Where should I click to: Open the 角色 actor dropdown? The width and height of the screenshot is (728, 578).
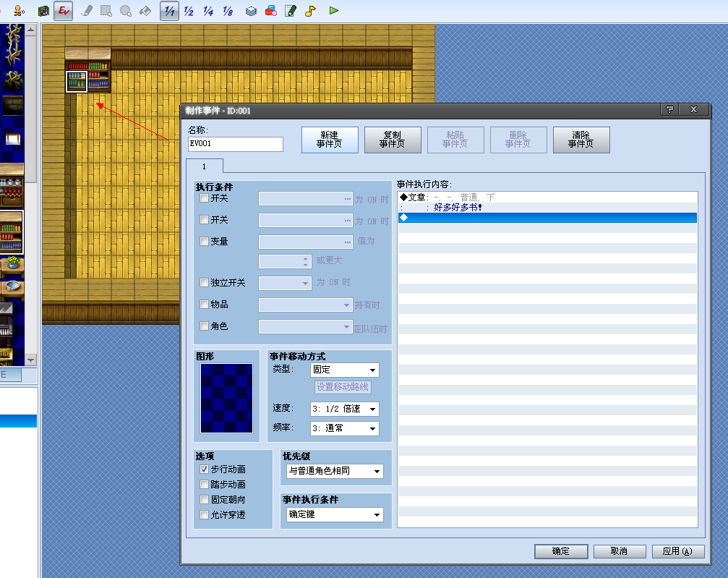pos(306,327)
